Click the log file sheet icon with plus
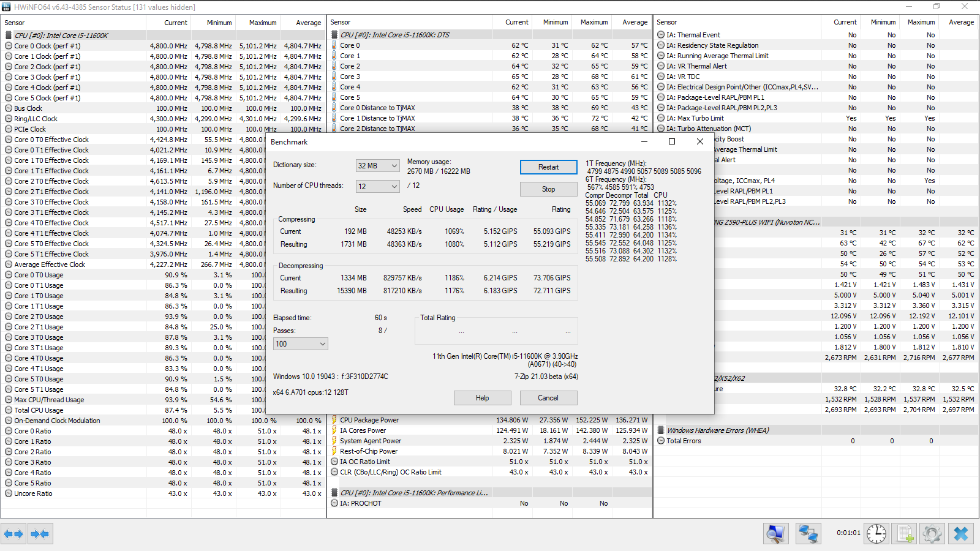Image resolution: width=980 pixels, height=551 pixels. click(x=905, y=534)
